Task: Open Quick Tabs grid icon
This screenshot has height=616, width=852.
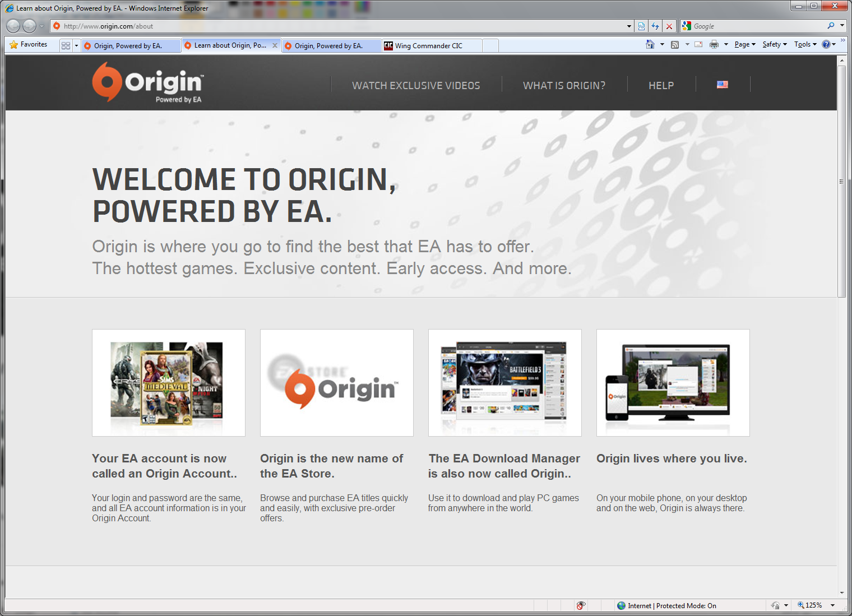Action: 66,45
